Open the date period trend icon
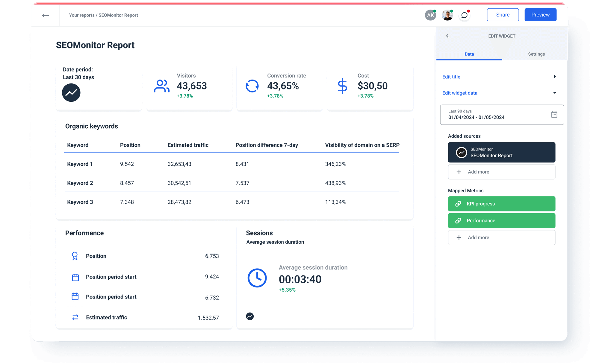The width and height of the screenshot is (599, 364). pyautogui.click(x=71, y=93)
